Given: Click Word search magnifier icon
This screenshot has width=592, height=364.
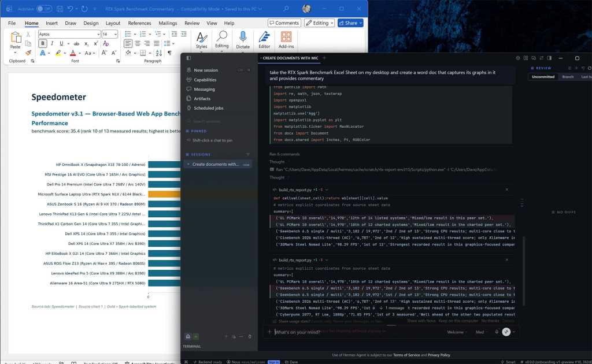Looking at the screenshot, I should tap(286, 8).
